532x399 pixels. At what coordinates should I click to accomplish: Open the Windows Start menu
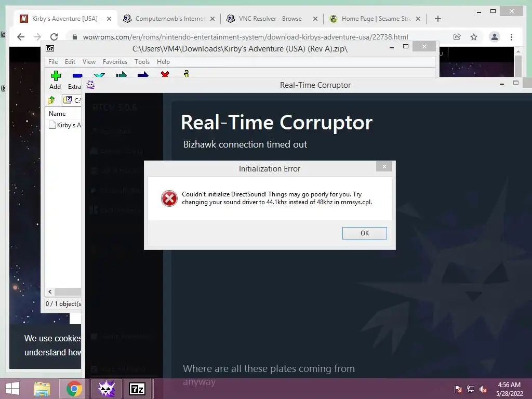click(12, 389)
